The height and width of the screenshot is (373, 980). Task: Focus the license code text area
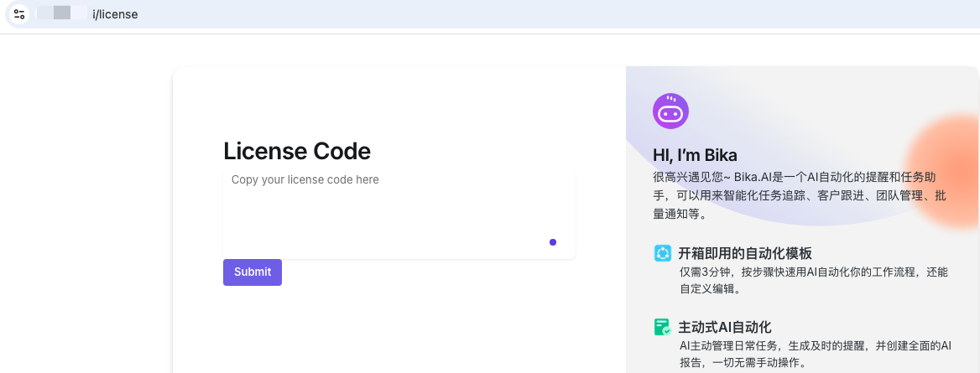click(x=399, y=213)
